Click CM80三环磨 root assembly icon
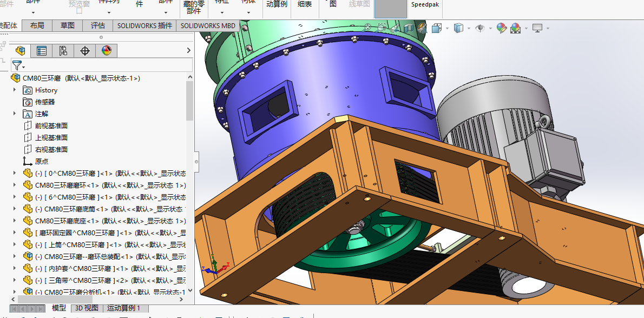The width and height of the screenshot is (644, 318). click(16, 78)
